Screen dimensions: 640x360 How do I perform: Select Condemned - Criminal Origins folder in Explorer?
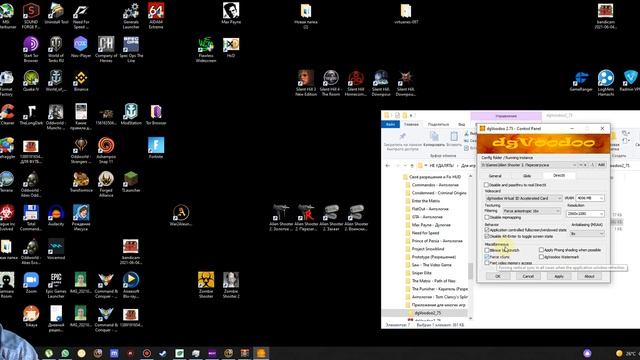click(436, 193)
